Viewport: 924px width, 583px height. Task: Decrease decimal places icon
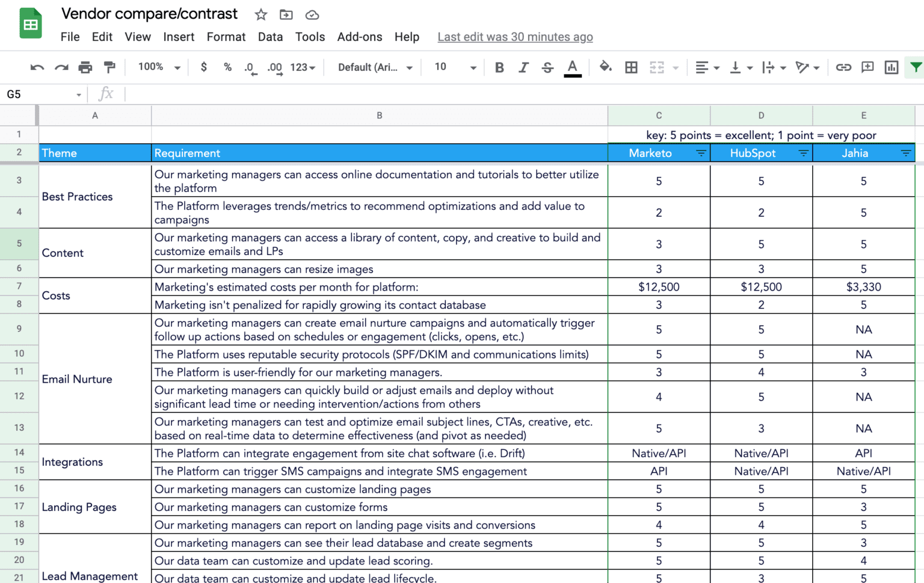pyautogui.click(x=250, y=68)
